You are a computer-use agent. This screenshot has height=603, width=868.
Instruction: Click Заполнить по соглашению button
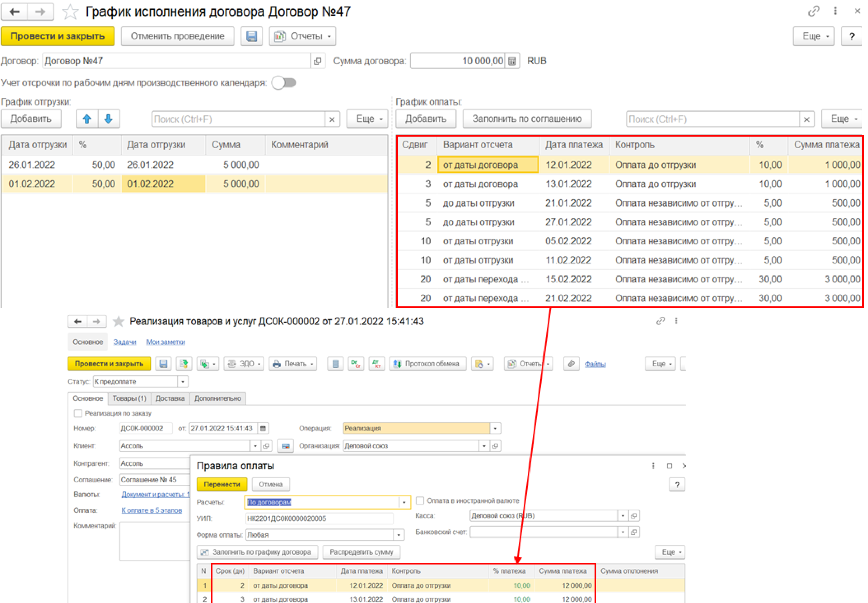527,119
